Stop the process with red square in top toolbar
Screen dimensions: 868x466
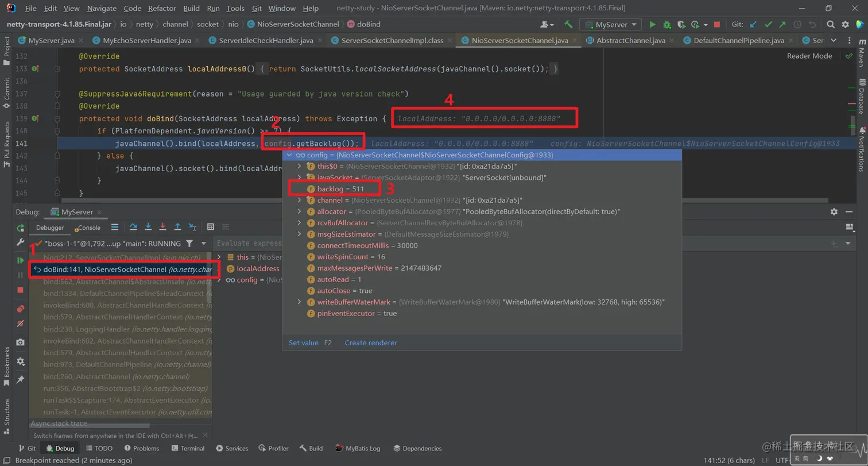(717, 25)
